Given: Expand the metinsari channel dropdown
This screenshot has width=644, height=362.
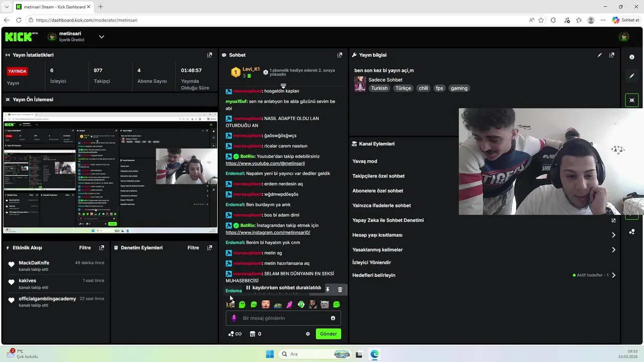Looking at the screenshot, I should [101, 37].
